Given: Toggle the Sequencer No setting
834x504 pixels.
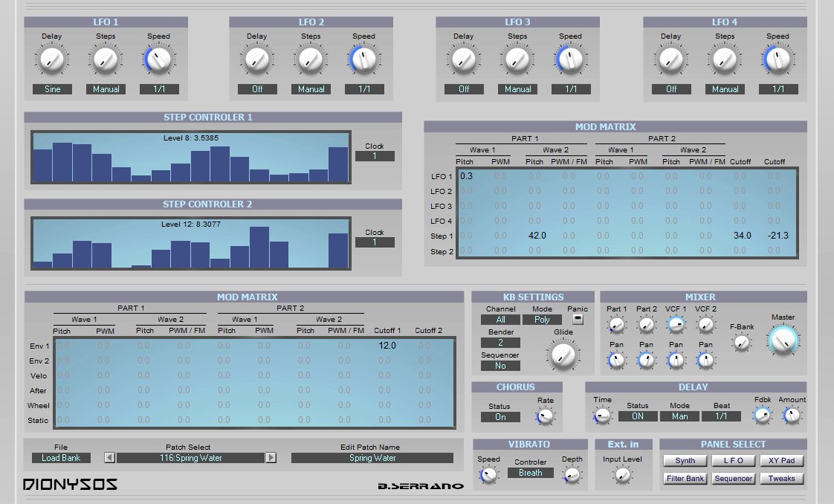Looking at the screenshot, I should [500, 366].
